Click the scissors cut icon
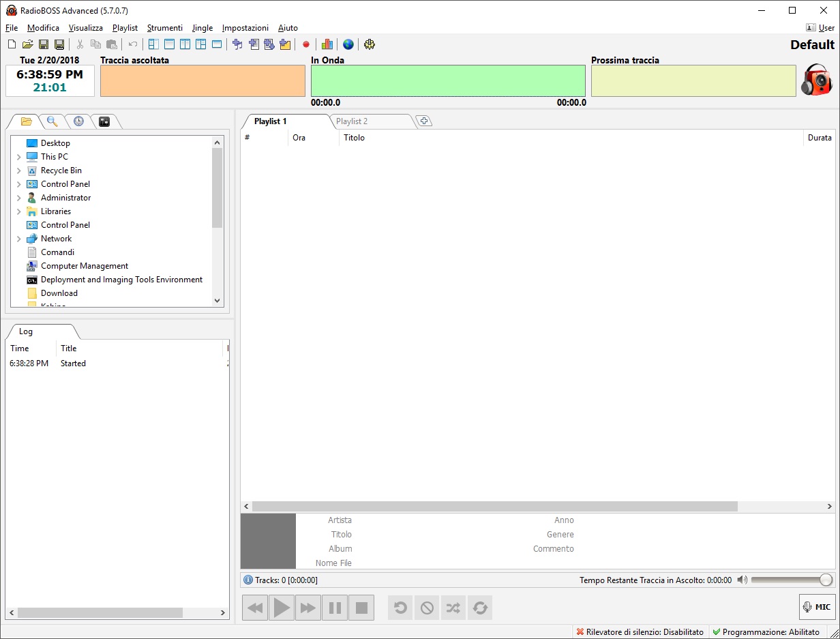The width and height of the screenshot is (840, 639). click(80, 44)
